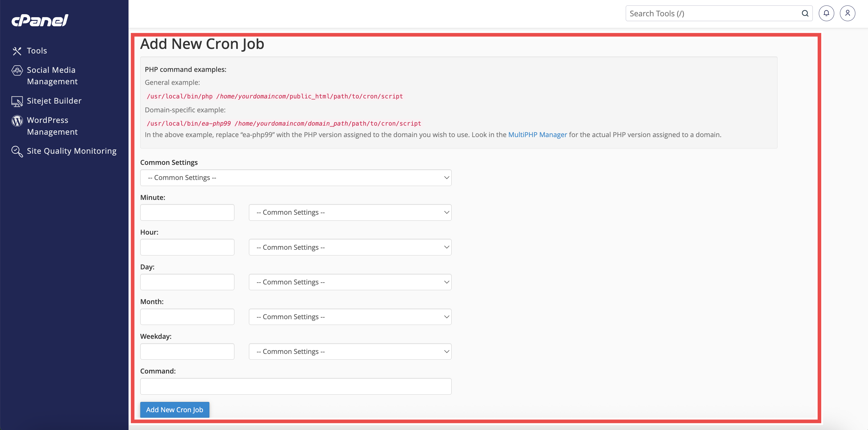
Task: Click the Add New Cron Job button
Action: point(175,409)
